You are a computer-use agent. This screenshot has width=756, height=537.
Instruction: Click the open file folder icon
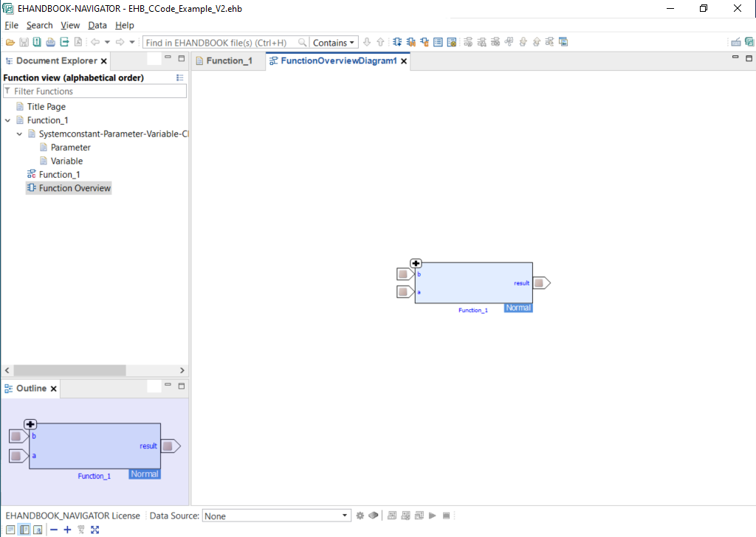click(10, 43)
